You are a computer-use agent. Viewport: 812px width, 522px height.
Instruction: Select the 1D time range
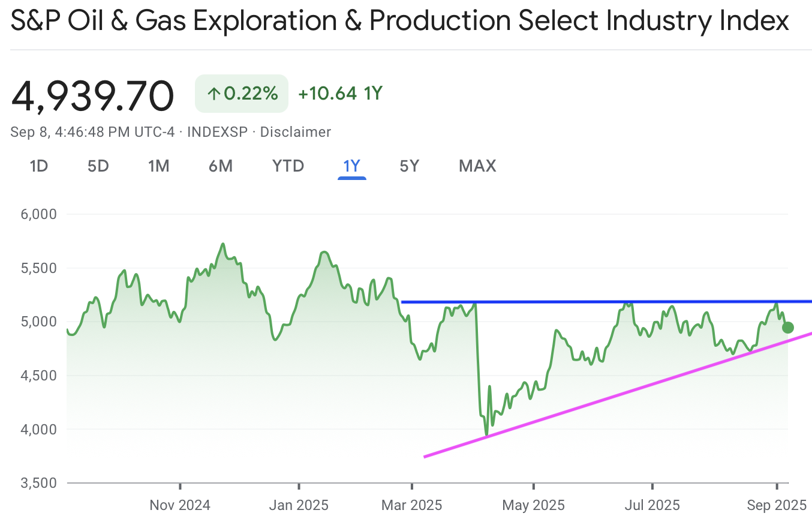coord(38,166)
